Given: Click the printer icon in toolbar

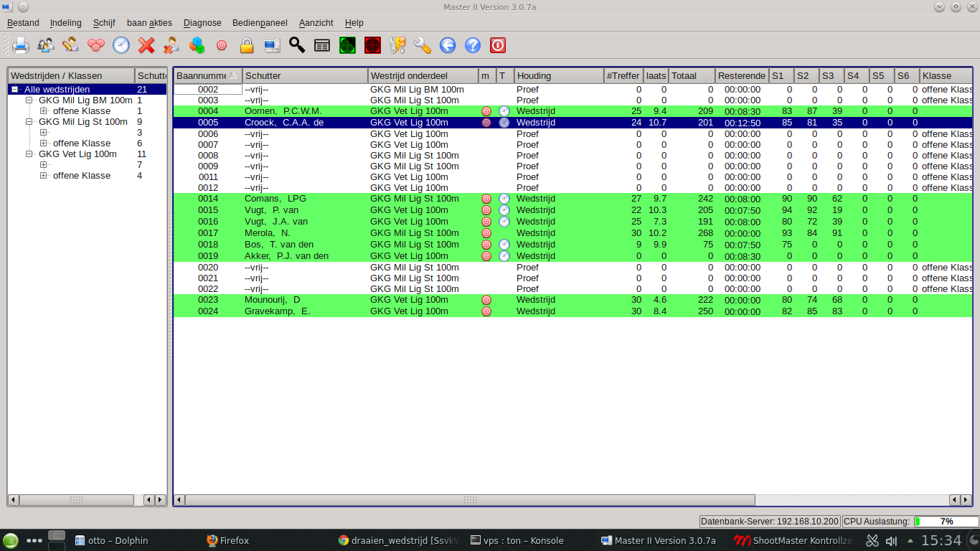Looking at the screenshot, I should coord(20,45).
